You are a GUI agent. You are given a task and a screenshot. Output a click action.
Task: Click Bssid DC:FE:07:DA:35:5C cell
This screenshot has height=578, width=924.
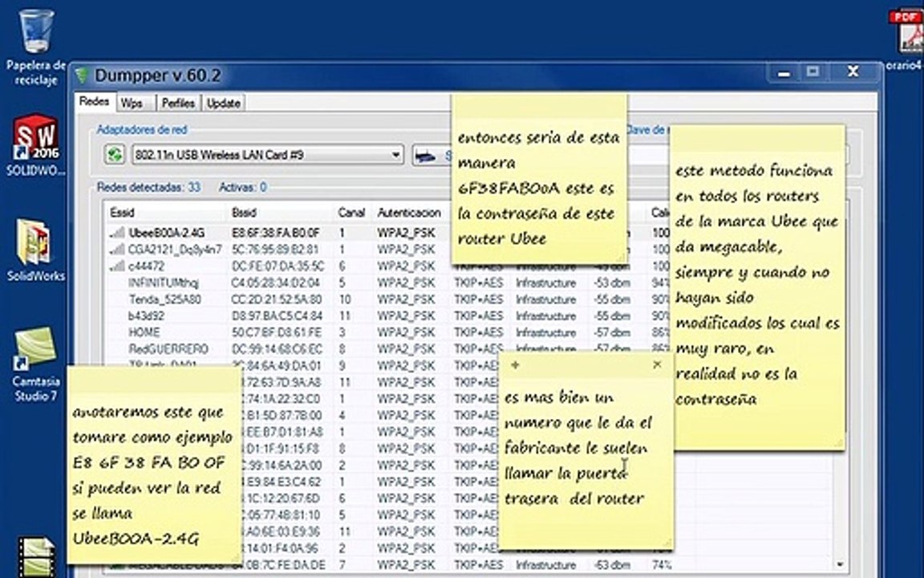tap(278, 266)
